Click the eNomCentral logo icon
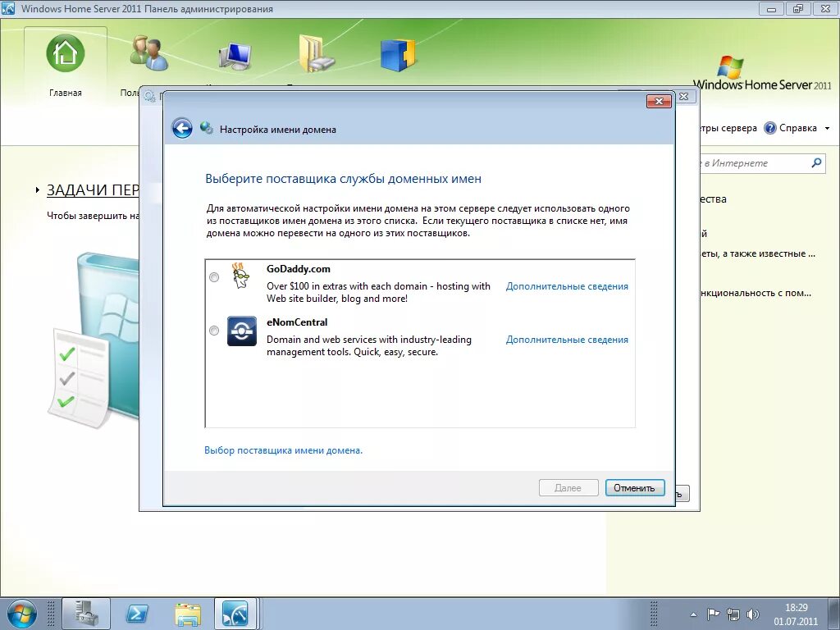This screenshot has height=630, width=840. click(242, 331)
